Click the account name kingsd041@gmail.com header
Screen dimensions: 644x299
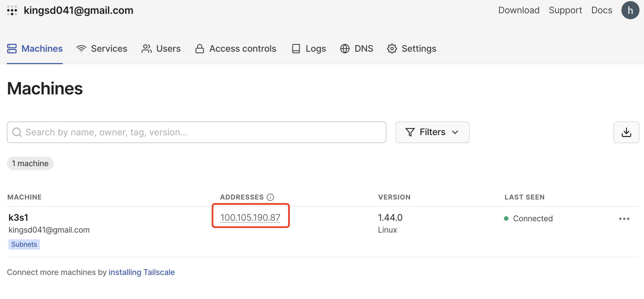pos(79,10)
